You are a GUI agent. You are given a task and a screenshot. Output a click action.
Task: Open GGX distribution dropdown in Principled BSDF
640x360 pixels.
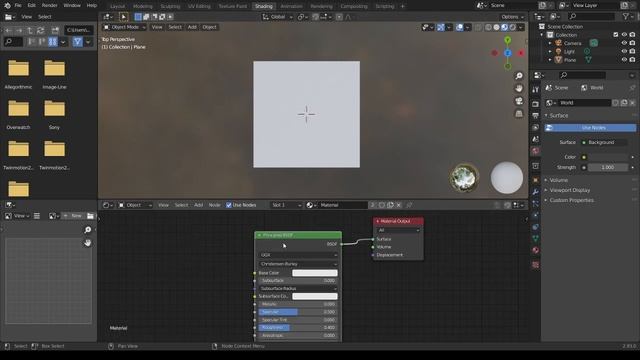pos(298,255)
